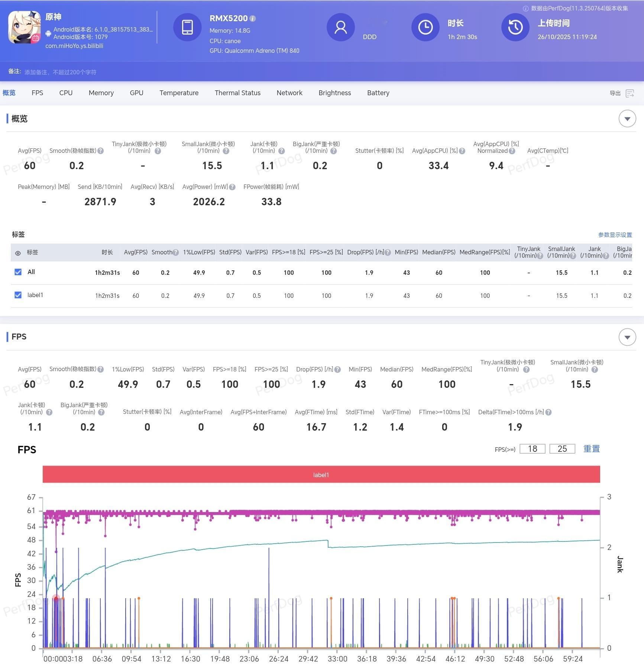Open help icon in table TinyJank column header
Viewport: 644px width, 666px height.
[x=540, y=256]
